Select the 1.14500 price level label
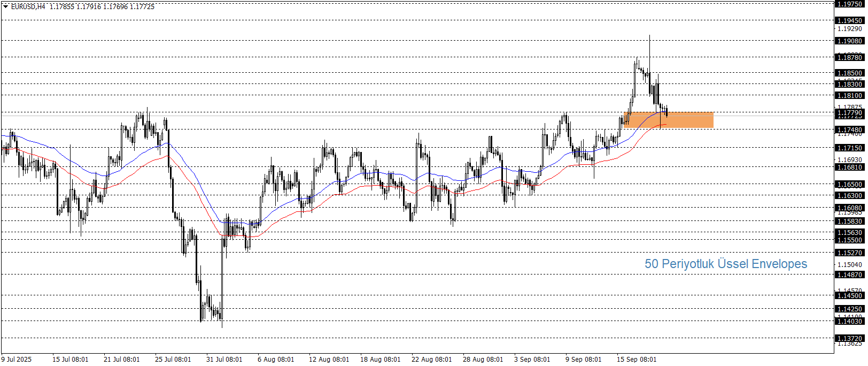The height and width of the screenshot is (366, 868). (x=849, y=296)
